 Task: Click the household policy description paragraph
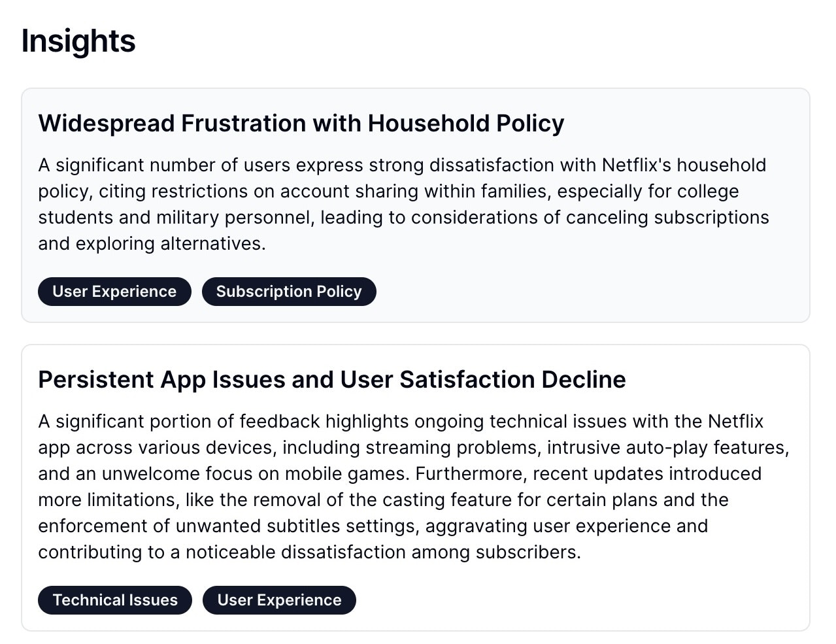pos(404,204)
